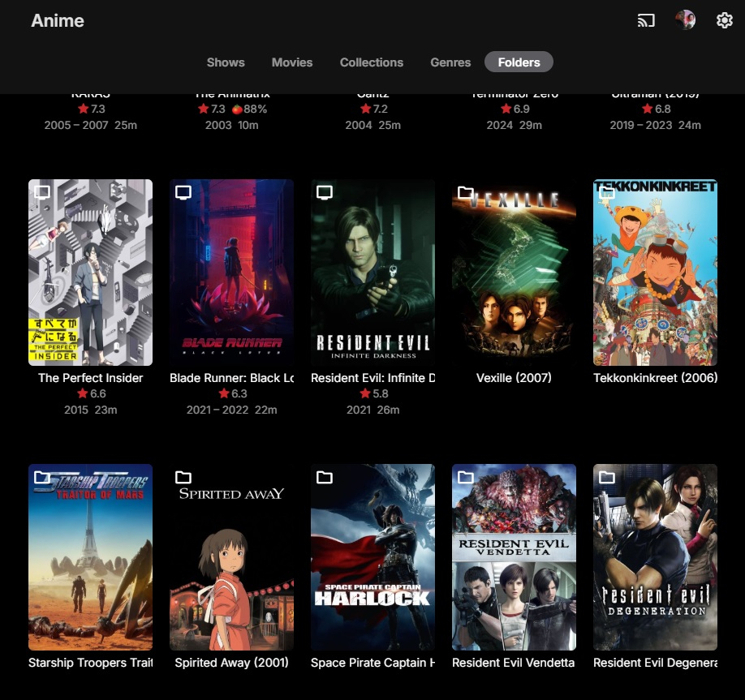Click the '2021 – 2022 22m' text
The width and height of the screenshot is (745, 700).
pos(231,410)
